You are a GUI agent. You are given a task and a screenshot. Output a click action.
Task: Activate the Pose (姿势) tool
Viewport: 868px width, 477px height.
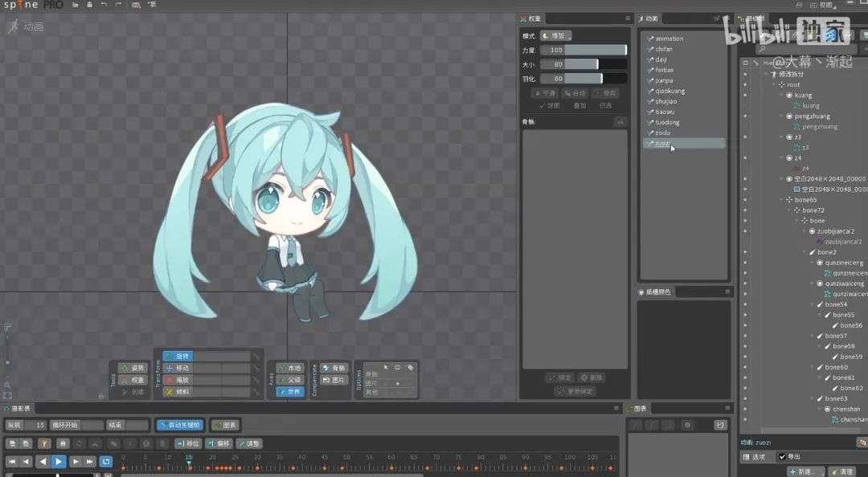133,368
